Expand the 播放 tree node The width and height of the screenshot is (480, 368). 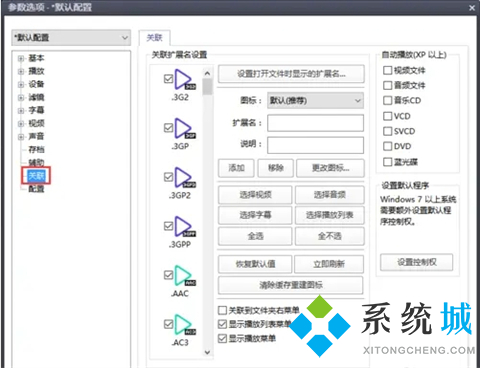coord(21,71)
